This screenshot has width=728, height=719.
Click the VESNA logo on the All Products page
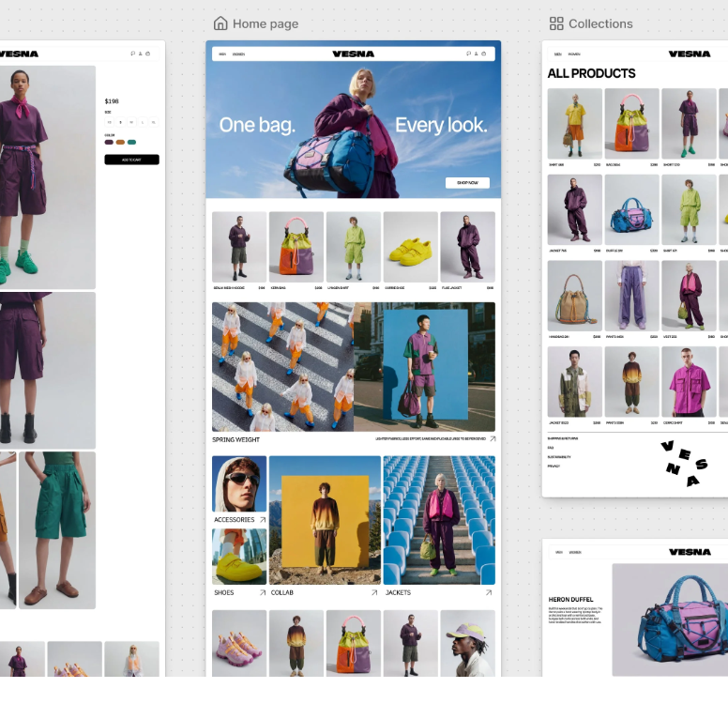pos(690,54)
